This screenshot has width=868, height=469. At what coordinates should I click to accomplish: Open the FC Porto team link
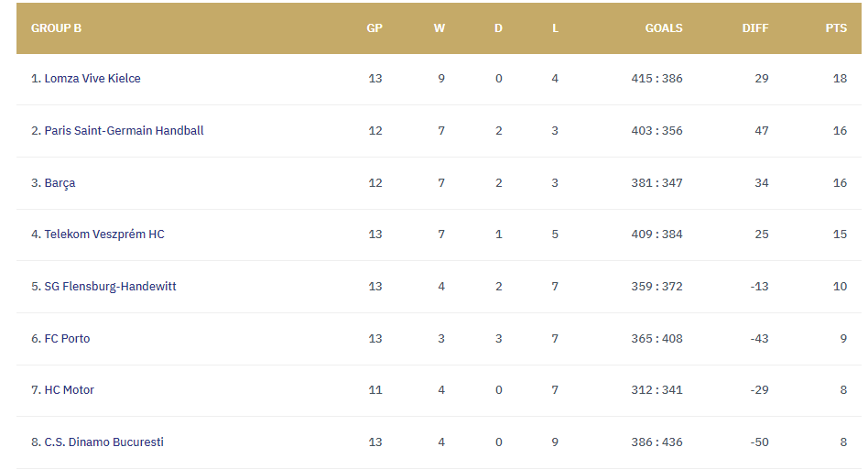tap(67, 339)
